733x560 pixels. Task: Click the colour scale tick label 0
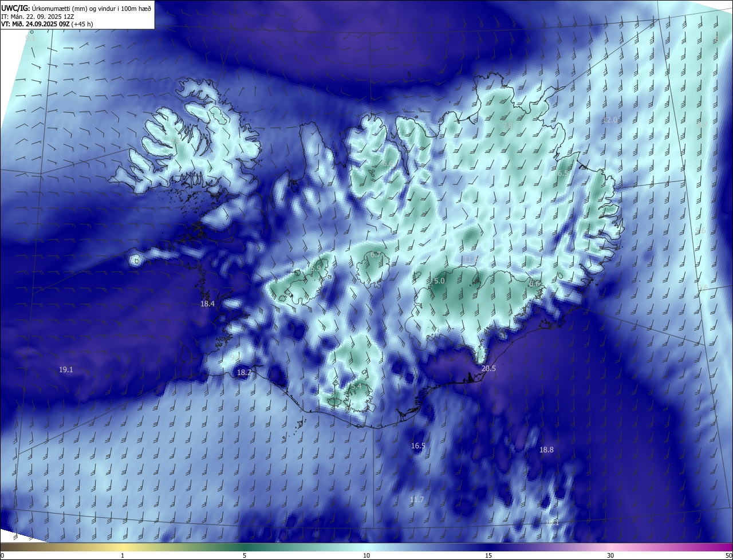click(x=2, y=555)
